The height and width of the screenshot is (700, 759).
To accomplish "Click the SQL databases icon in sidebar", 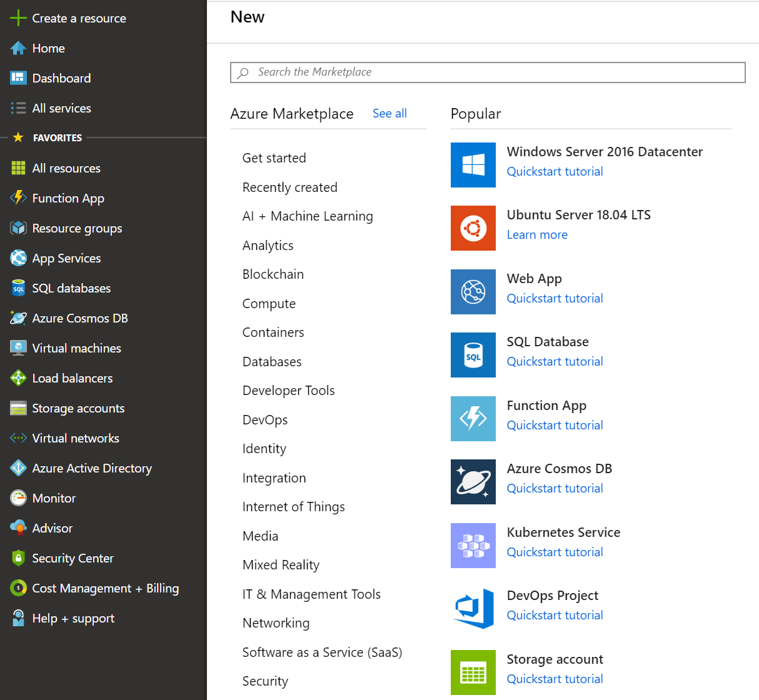I will pyautogui.click(x=19, y=288).
